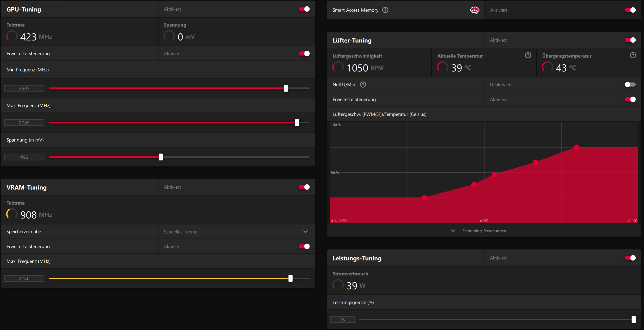Click the fan curve point at 100°C plateau
Viewport: 644px width, 330px height.
pyautogui.click(x=576, y=147)
